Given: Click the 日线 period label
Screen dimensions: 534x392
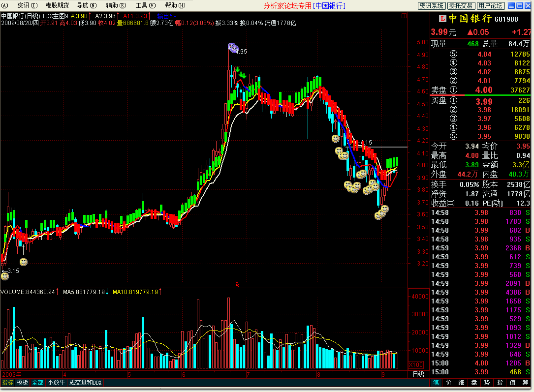Looking at the screenshot, I should click(x=418, y=374).
